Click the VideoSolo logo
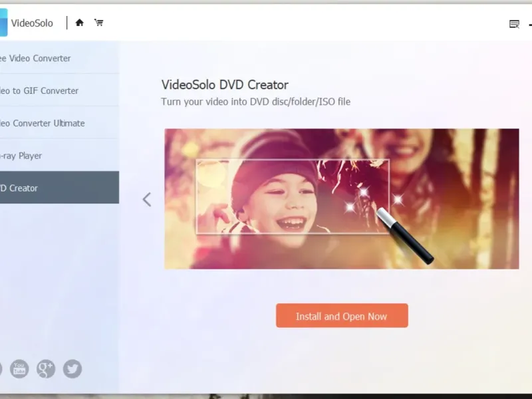Image resolution: width=532 pixels, height=399 pixels. [3, 23]
